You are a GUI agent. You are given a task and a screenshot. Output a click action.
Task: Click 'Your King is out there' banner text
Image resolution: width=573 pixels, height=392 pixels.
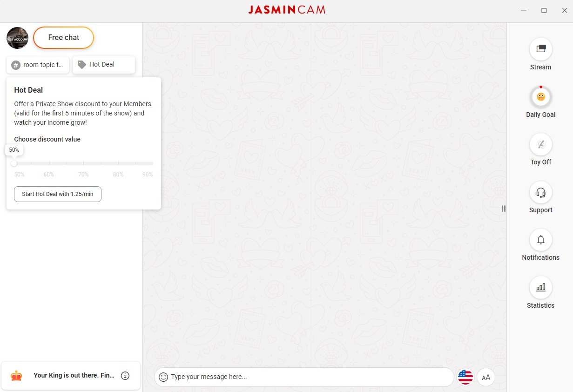tap(74, 375)
